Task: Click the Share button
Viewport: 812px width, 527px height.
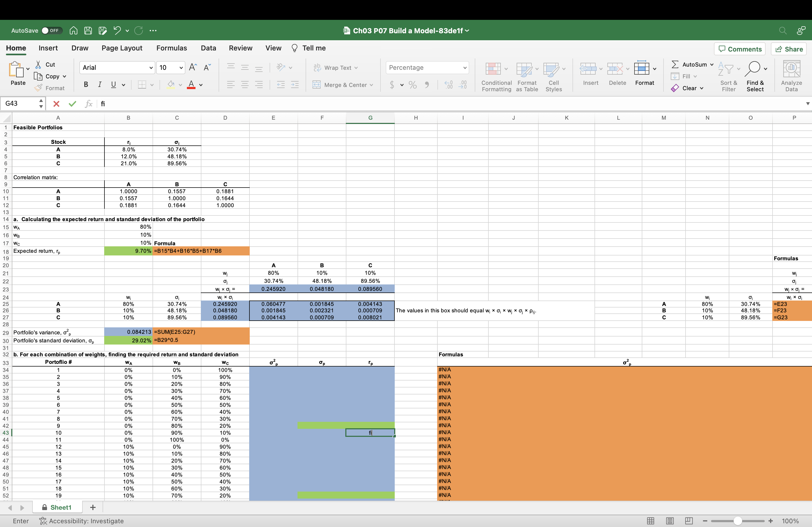Action: point(789,49)
